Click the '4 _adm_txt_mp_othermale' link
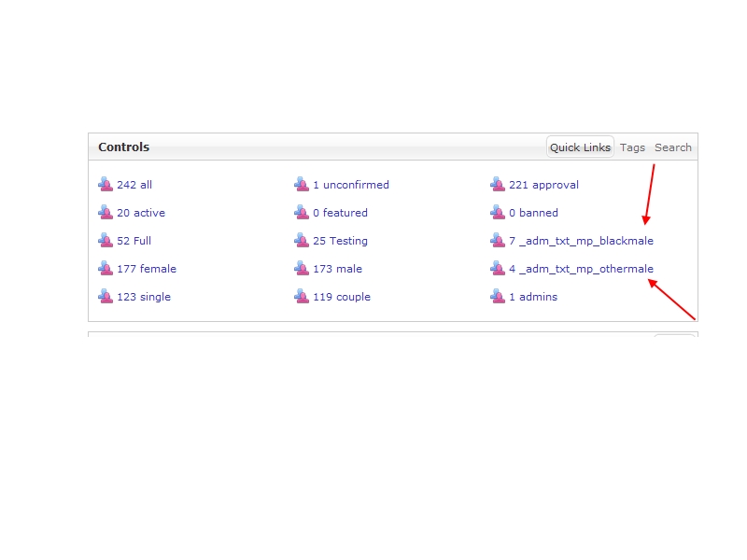The image size is (747, 560). pyautogui.click(x=581, y=269)
